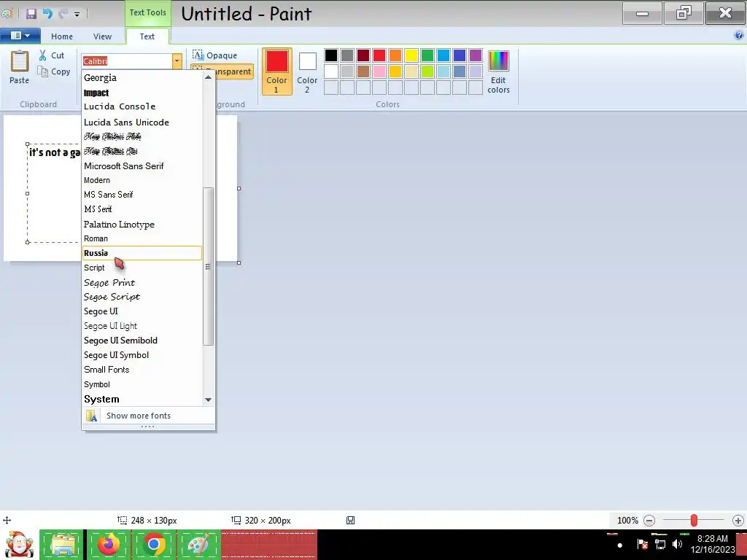The image size is (747, 560).
Task: Choose the Modern font
Action: [x=142, y=181]
